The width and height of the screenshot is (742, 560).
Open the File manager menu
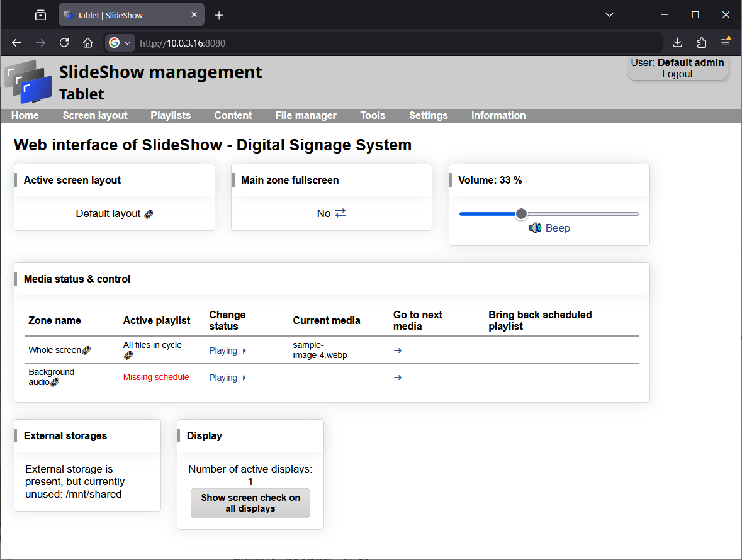(306, 115)
